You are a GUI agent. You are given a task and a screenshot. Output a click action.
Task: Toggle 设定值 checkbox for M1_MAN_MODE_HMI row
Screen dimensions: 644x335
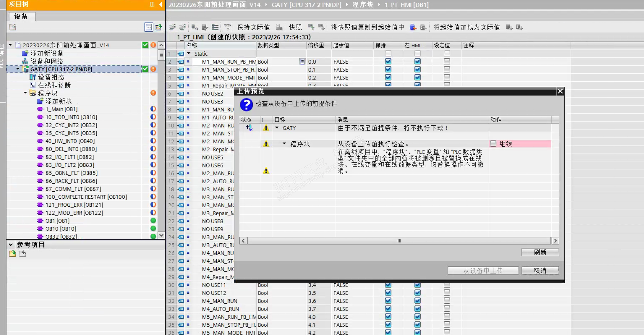click(x=447, y=77)
